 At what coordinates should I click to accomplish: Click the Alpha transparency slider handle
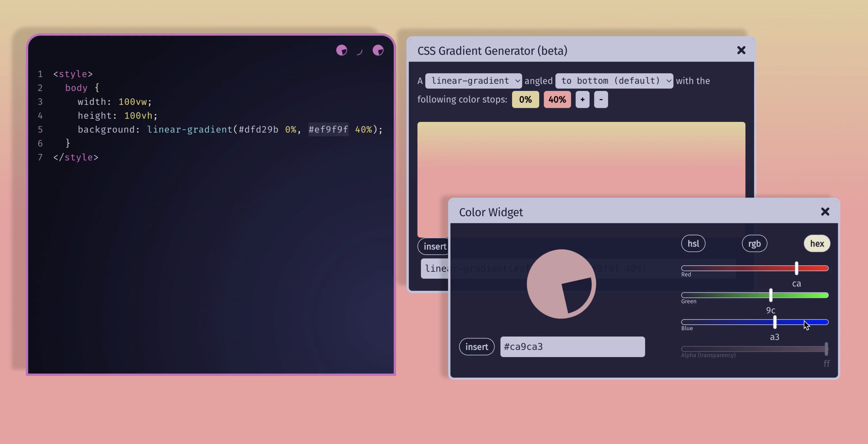click(826, 349)
